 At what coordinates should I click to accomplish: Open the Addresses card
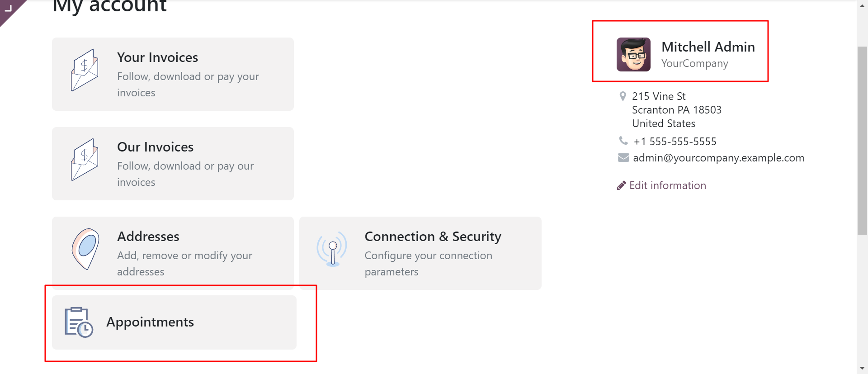(x=173, y=253)
